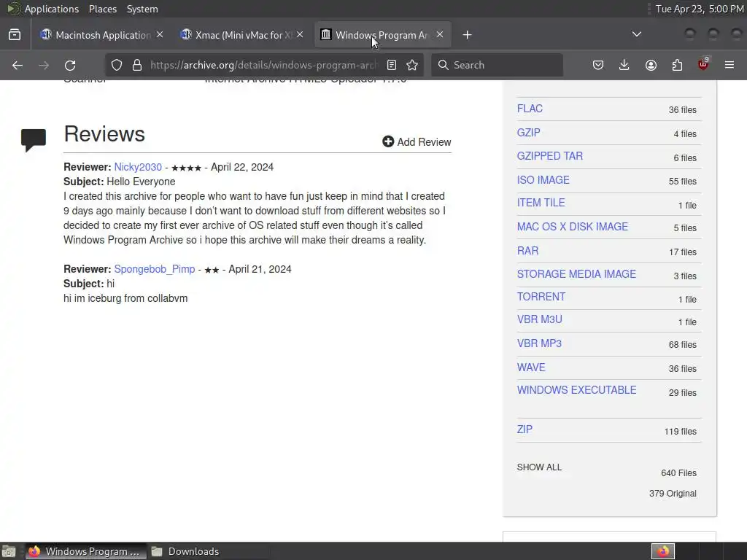The height and width of the screenshot is (560, 747).
Task: Click the Add Review plus icon
Action: coord(388,141)
